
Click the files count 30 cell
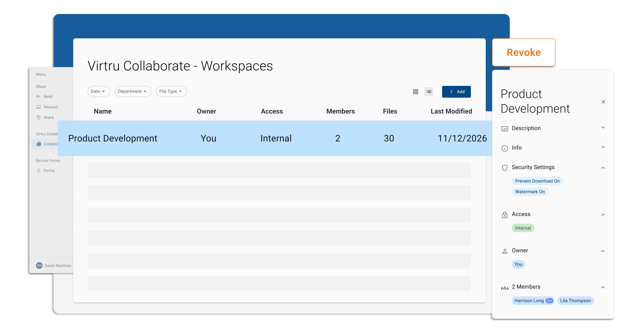[389, 138]
